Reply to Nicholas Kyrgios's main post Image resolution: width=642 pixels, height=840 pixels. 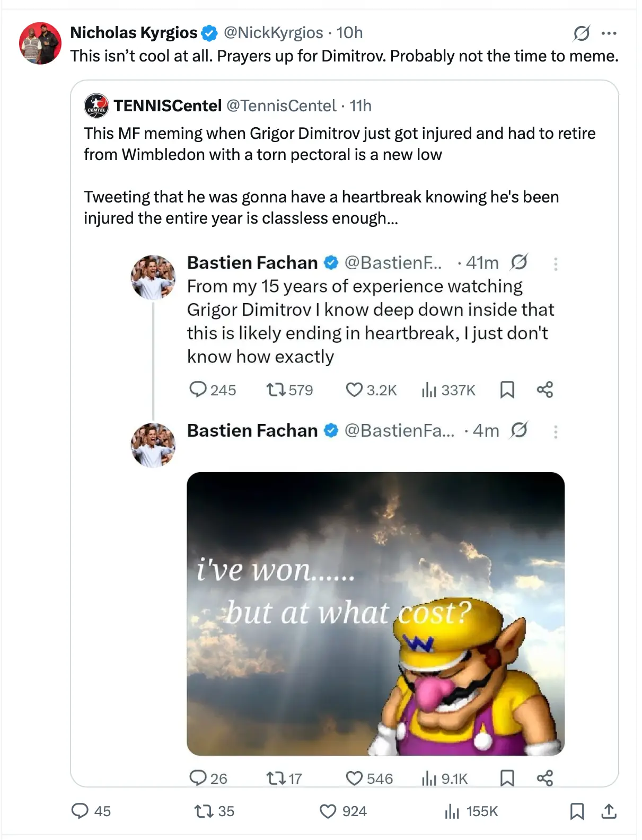(x=80, y=811)
